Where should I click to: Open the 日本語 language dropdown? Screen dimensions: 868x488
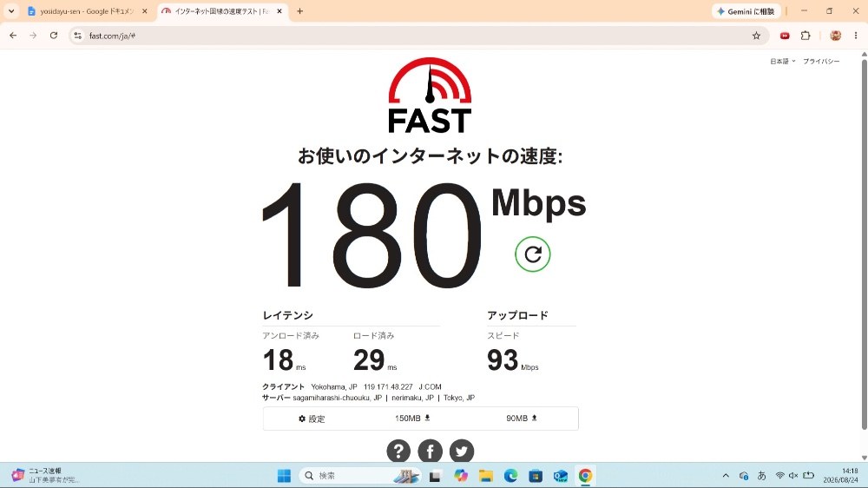click(x=782, y=61)
